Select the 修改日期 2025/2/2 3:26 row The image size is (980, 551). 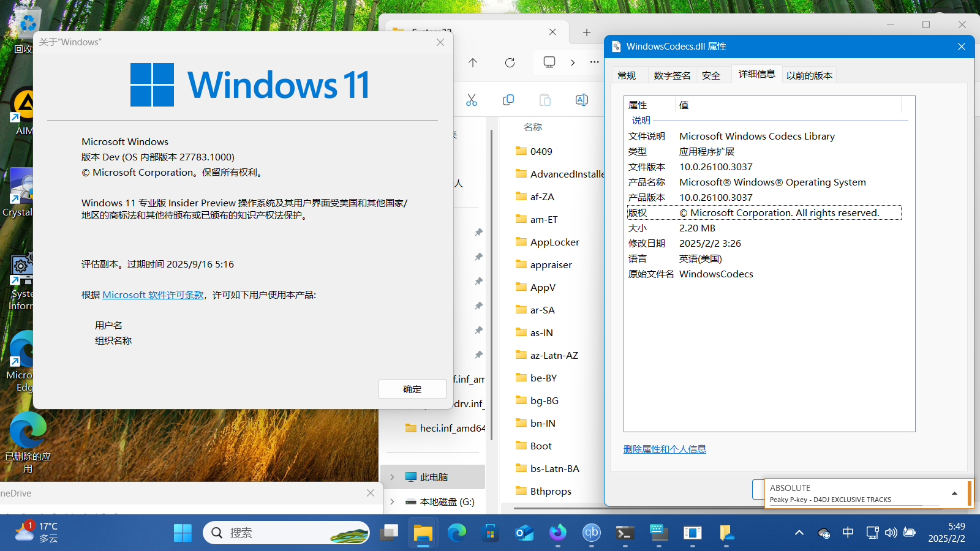[764, 243]
